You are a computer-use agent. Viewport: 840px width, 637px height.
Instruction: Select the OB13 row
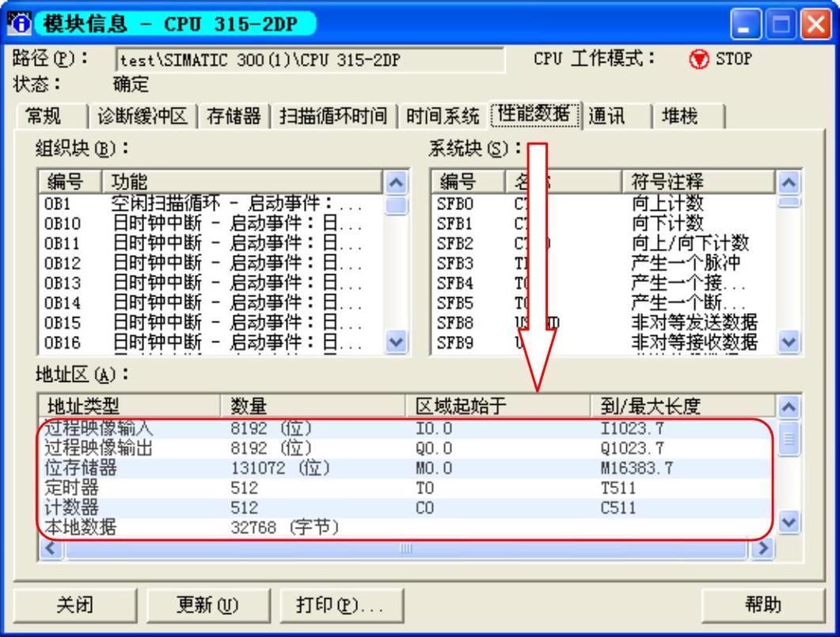click(211, 283)
